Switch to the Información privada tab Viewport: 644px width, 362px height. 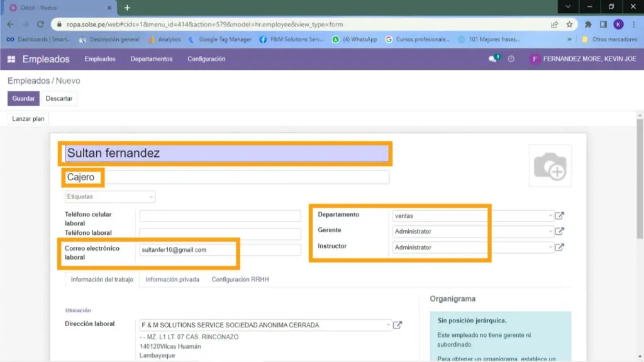172,280
